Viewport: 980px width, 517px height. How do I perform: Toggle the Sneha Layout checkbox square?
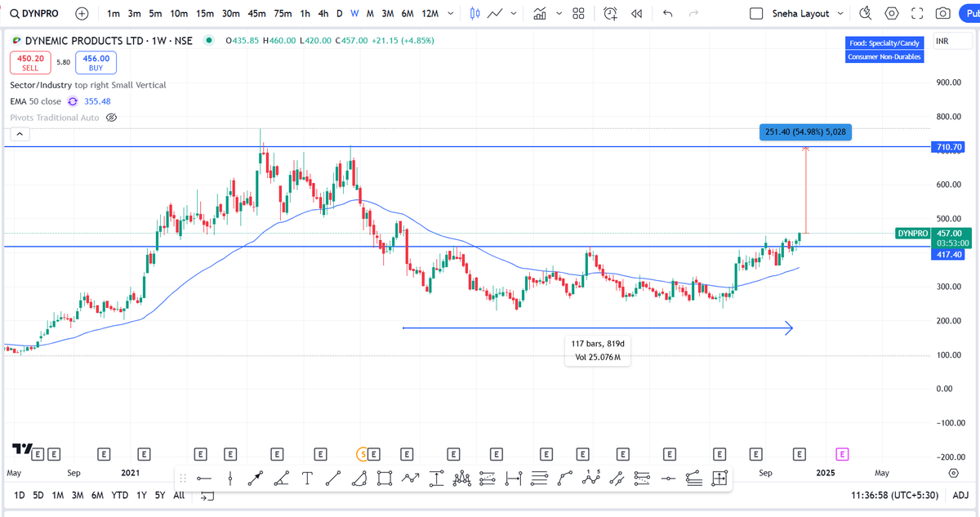click(756, 14)
